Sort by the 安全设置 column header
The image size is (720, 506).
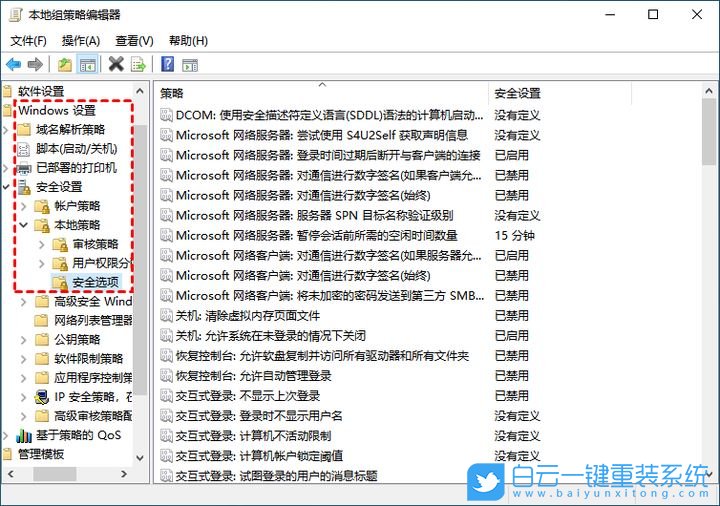pos(560,94)
